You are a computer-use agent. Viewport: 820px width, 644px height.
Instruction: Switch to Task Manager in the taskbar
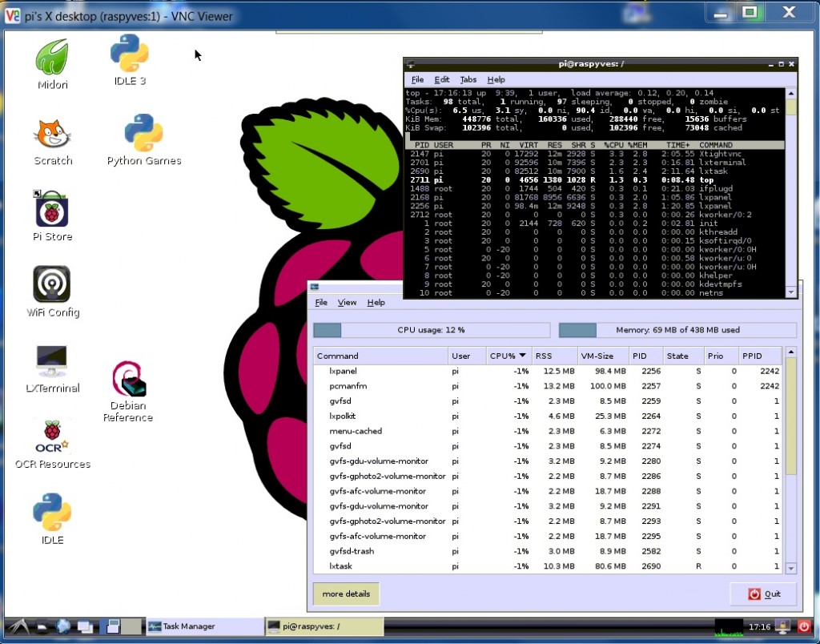(x=204, y=626)
